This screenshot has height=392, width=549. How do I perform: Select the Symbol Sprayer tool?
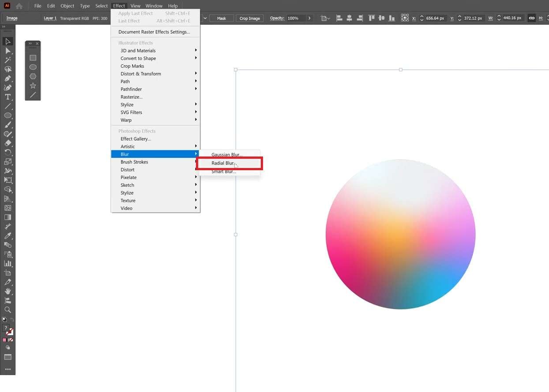[x=8, y=254]
